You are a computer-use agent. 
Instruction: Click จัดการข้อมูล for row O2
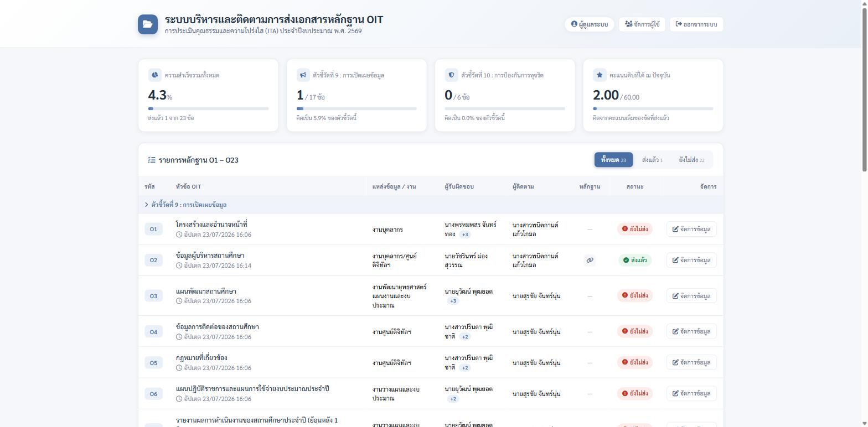coord(691,260)
